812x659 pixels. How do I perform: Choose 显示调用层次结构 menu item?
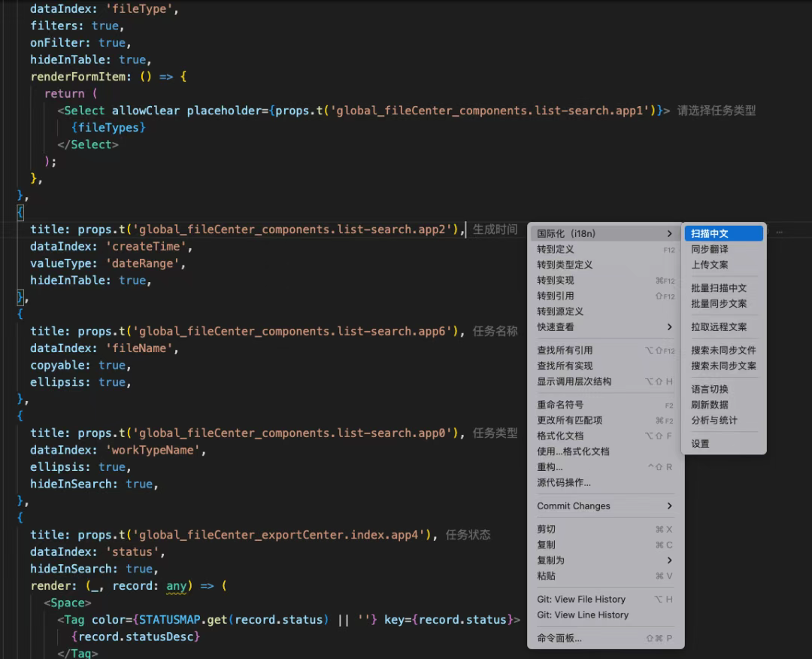604,381
